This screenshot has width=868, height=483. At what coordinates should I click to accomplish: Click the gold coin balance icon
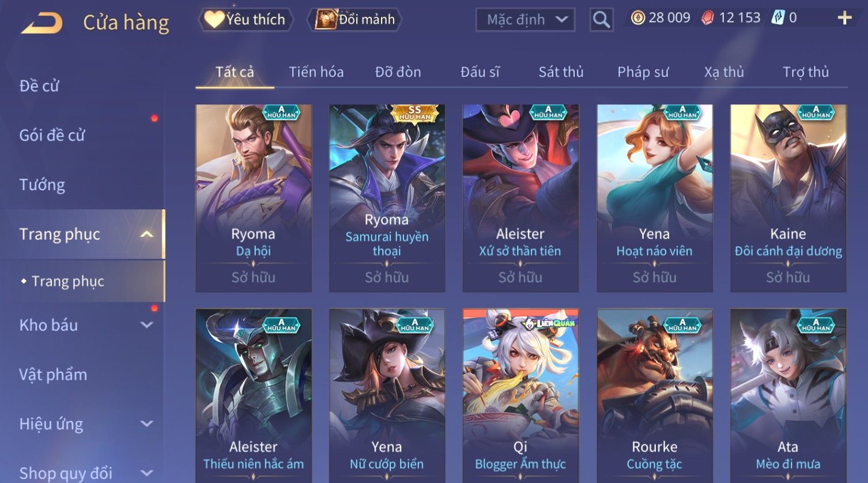click(x=637, y=18)
